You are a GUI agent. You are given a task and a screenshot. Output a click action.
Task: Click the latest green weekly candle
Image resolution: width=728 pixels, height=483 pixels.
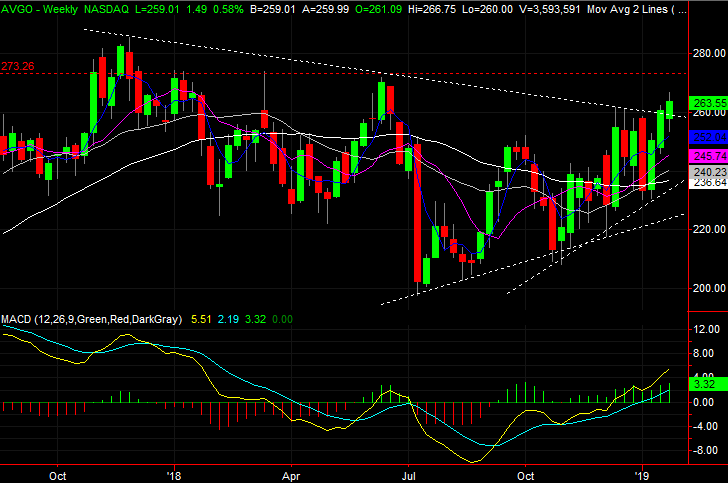[670, 110]
